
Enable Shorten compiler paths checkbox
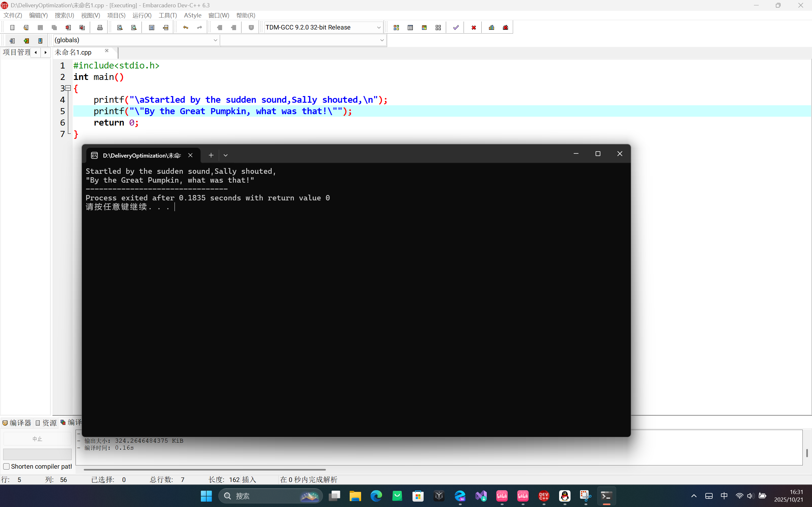coord(6,466)
